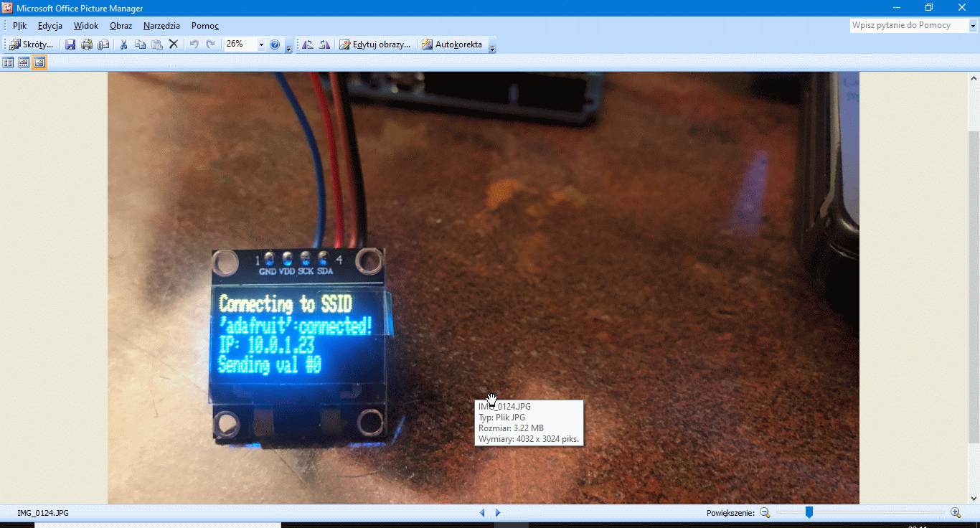Click the zoom-out magnifier icon
The height and width of the screenshot is (528, 980).
pyautogui.click(x=765, y=512)
